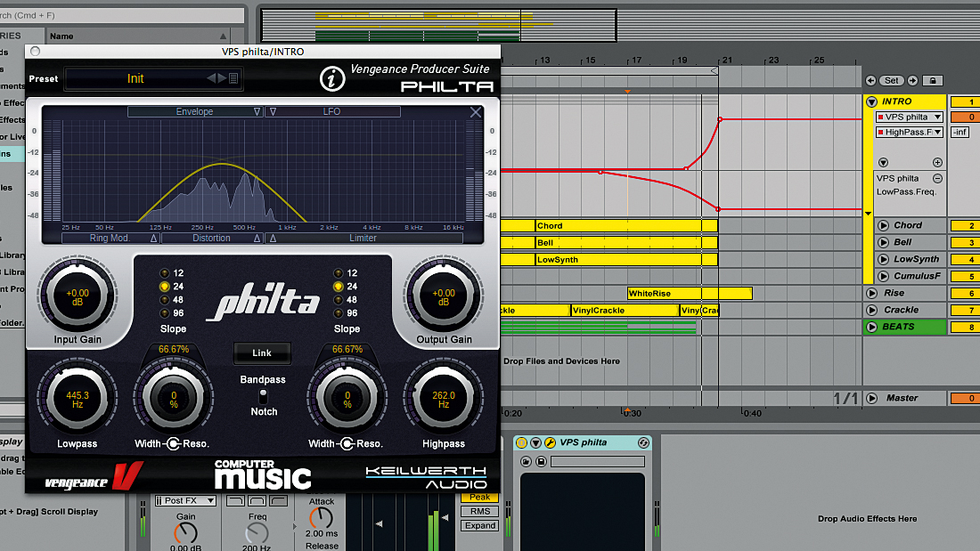The image size is (980, 551).
Task: Unfold the Master track
Action: [x=871, y=398]
